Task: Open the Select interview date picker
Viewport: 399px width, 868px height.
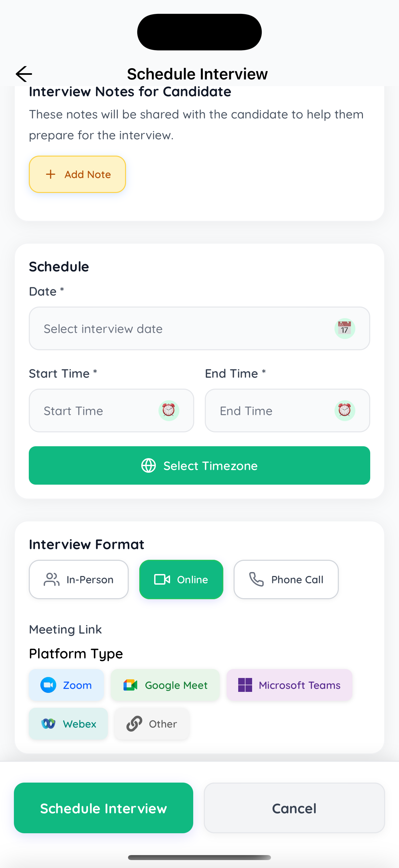Action: pyautogui.click(x=199, y=328)
